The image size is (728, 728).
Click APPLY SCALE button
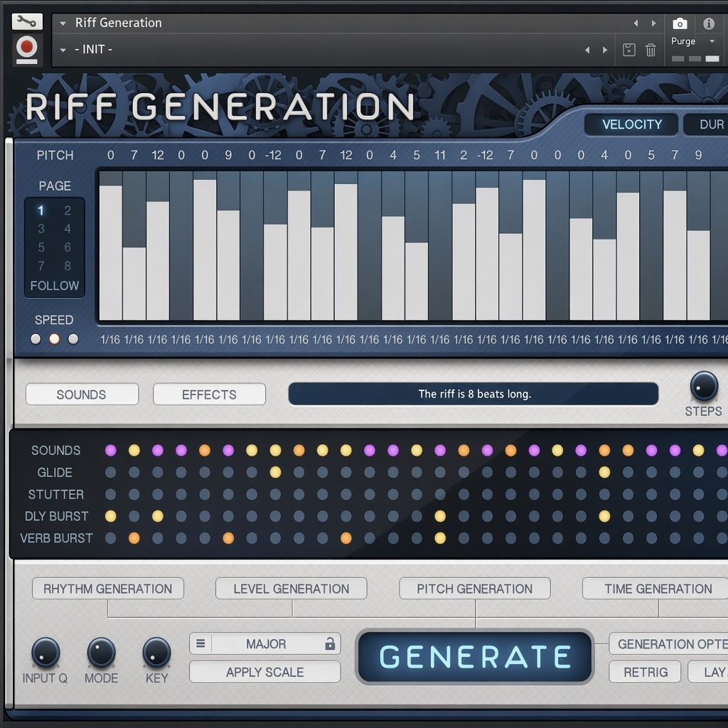[264, 672]
